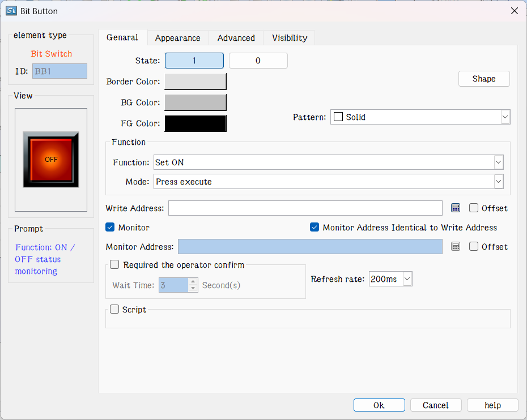Click the Monitor Address keypad icon

click(x=456, y=247)
